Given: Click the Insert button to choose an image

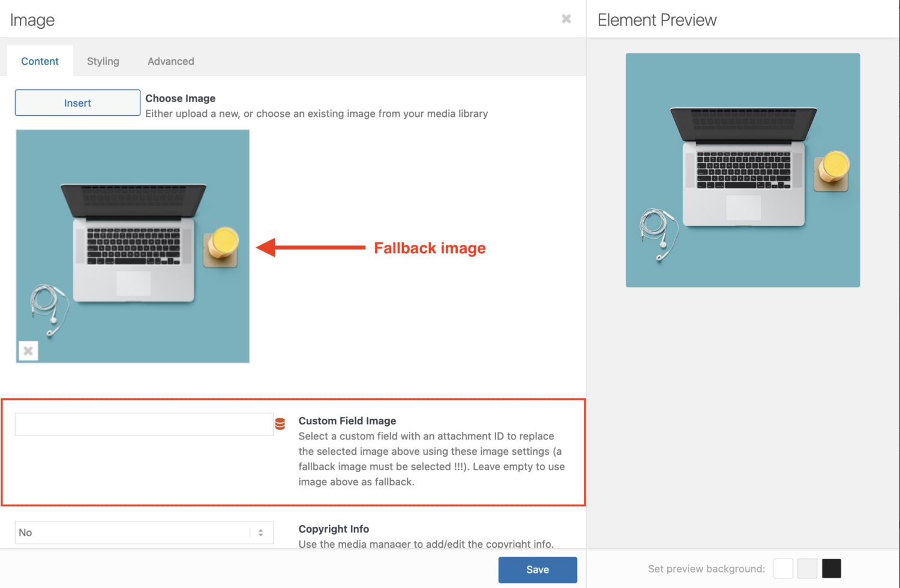Looking at the screenshot, I should pyautogui.click(x=77, y=102).
